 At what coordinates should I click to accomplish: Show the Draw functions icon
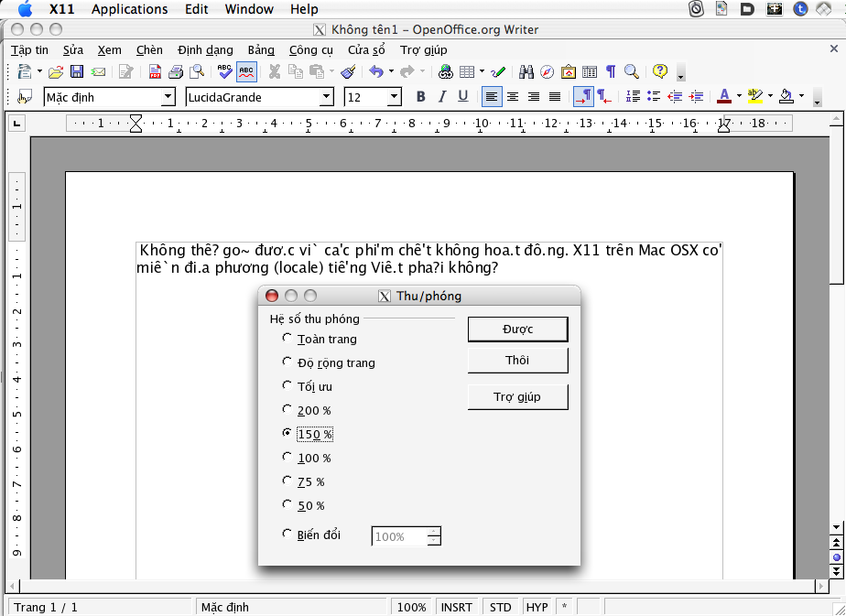(x=498, y=71)
